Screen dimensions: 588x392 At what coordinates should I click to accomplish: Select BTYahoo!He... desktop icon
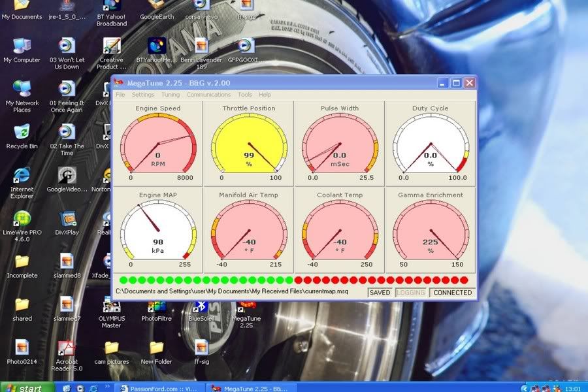(x=156, y=50)
